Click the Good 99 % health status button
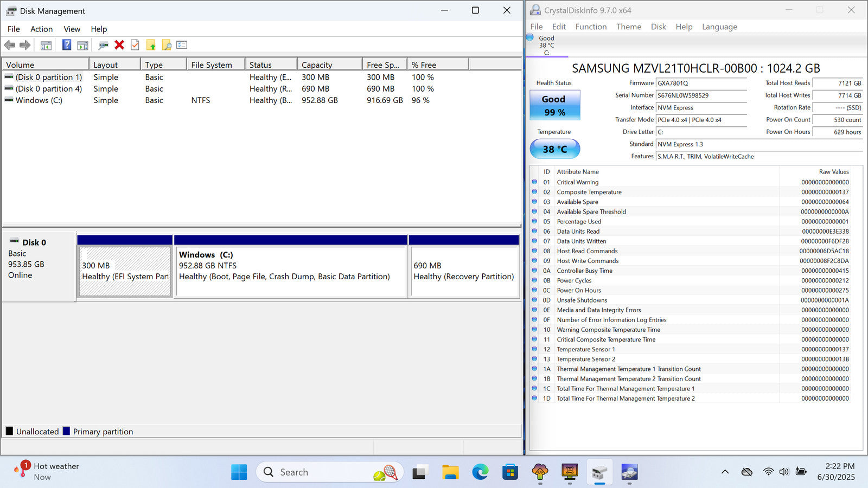This screenshot has height=488, width=868. tap(554, 105)
